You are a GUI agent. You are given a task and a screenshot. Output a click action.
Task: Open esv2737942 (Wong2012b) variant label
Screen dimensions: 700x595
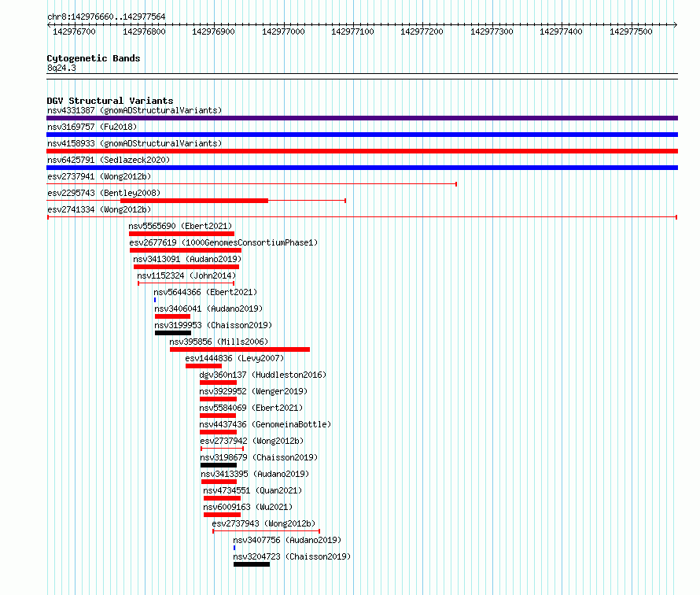(x=252, y=441)
